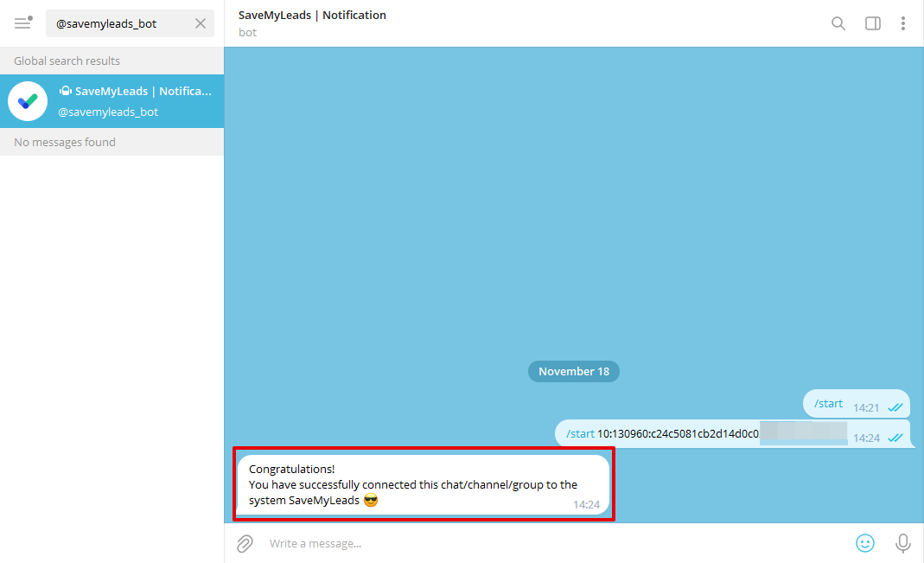Attach a file with paperclip icon
Viewport: 924px width, 563px height.
coord(245,544)
